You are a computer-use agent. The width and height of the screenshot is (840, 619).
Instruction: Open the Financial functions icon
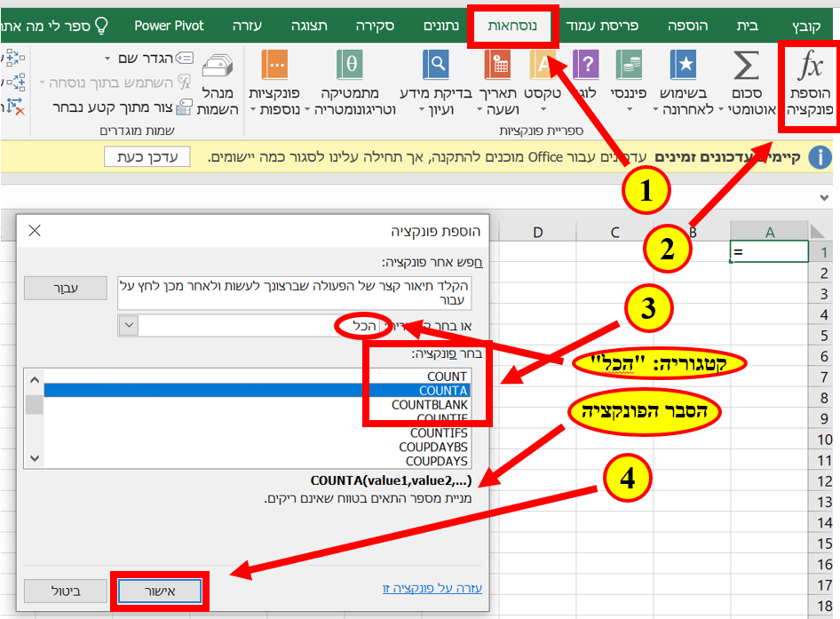coord(629,65)
